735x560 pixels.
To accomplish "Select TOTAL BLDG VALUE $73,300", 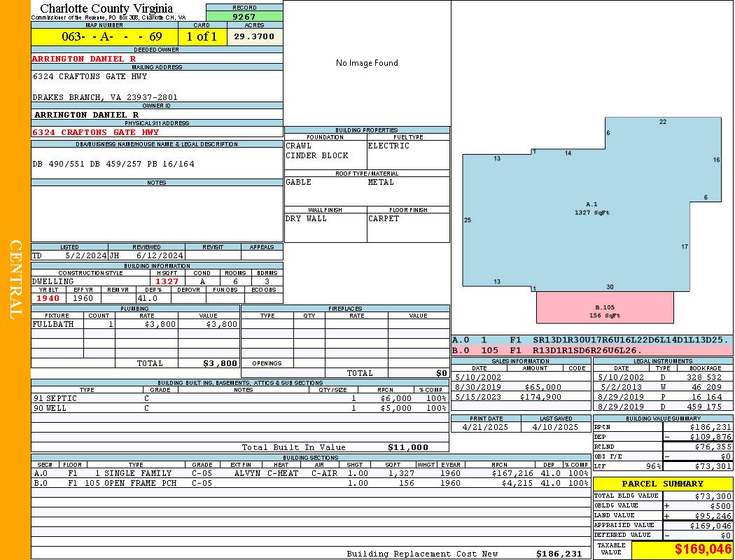I will [x=713, y=496].
